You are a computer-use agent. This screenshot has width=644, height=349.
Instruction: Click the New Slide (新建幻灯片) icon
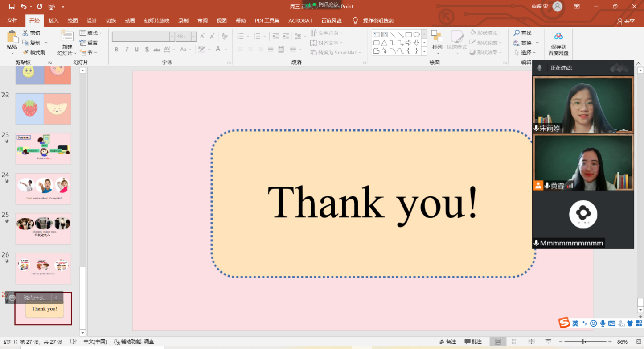click(67, 37)
